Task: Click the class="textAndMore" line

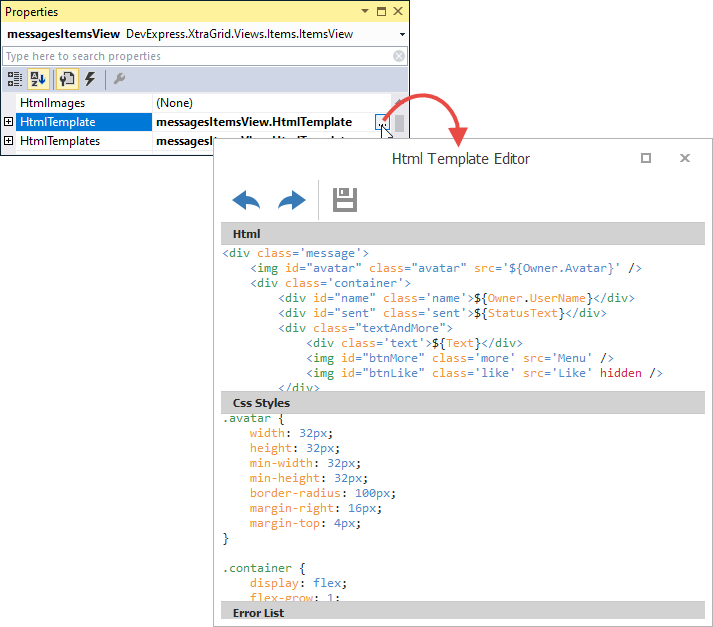Action: click(x=366, y=328)
